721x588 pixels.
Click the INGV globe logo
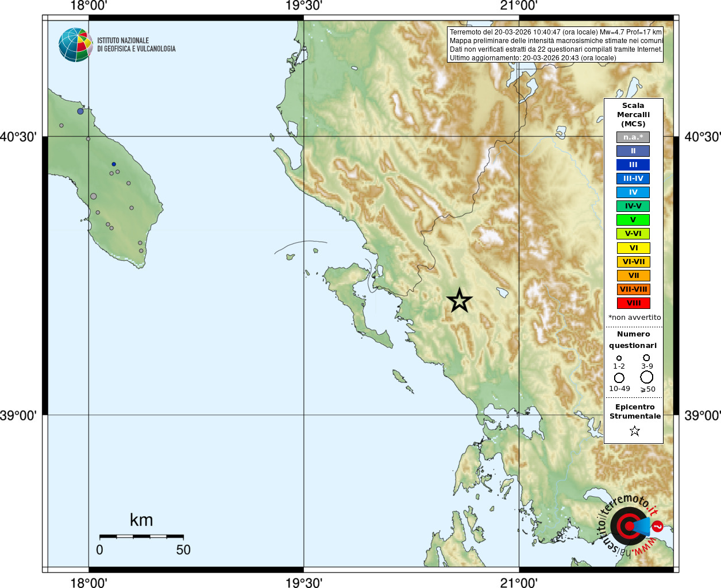[76, 45]
